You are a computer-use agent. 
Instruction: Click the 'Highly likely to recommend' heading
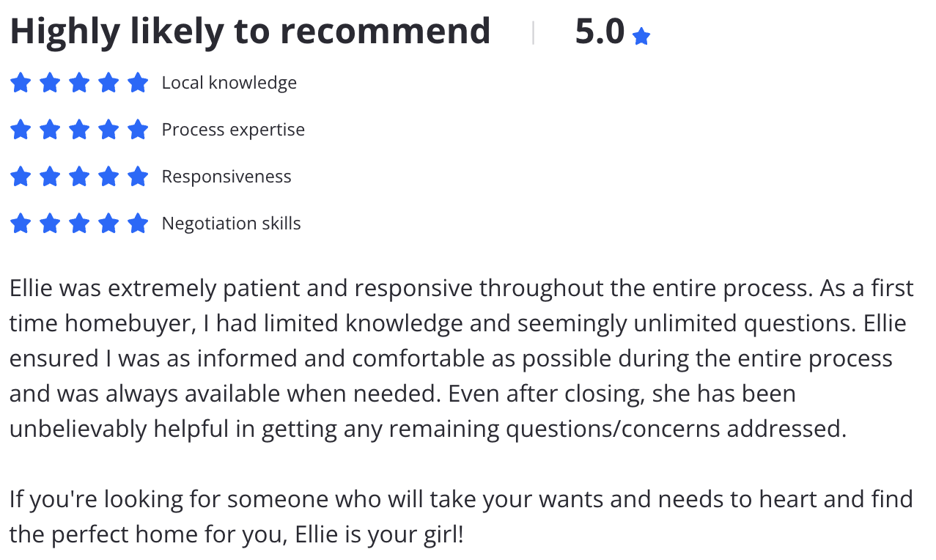250,32
